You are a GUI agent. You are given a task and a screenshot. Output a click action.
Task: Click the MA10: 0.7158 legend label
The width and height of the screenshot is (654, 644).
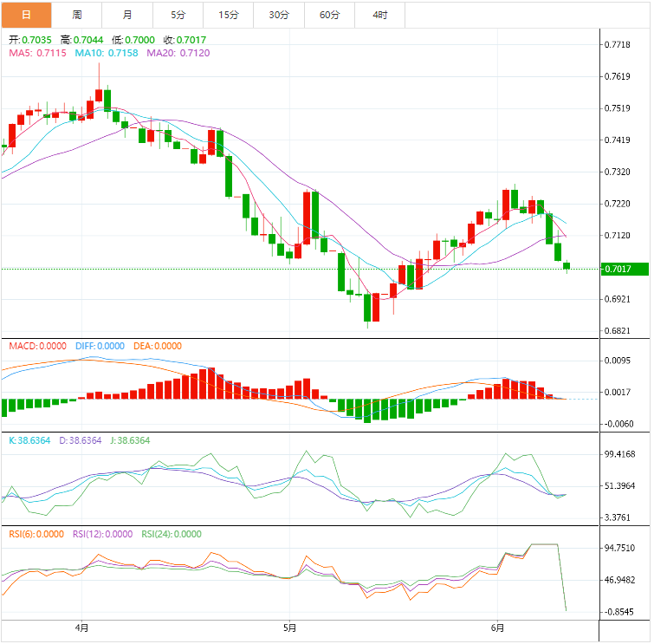107,53
